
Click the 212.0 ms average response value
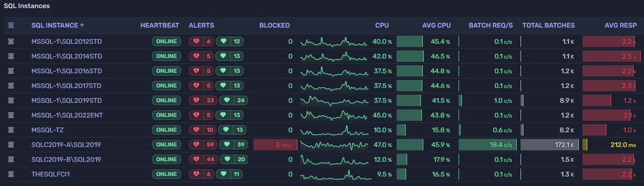pyautogui.click(x=624, y=145)
